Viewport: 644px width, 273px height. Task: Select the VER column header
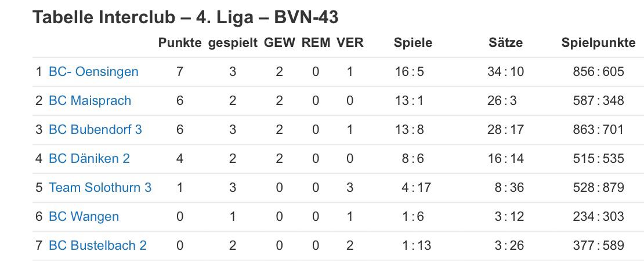[350, 43]
